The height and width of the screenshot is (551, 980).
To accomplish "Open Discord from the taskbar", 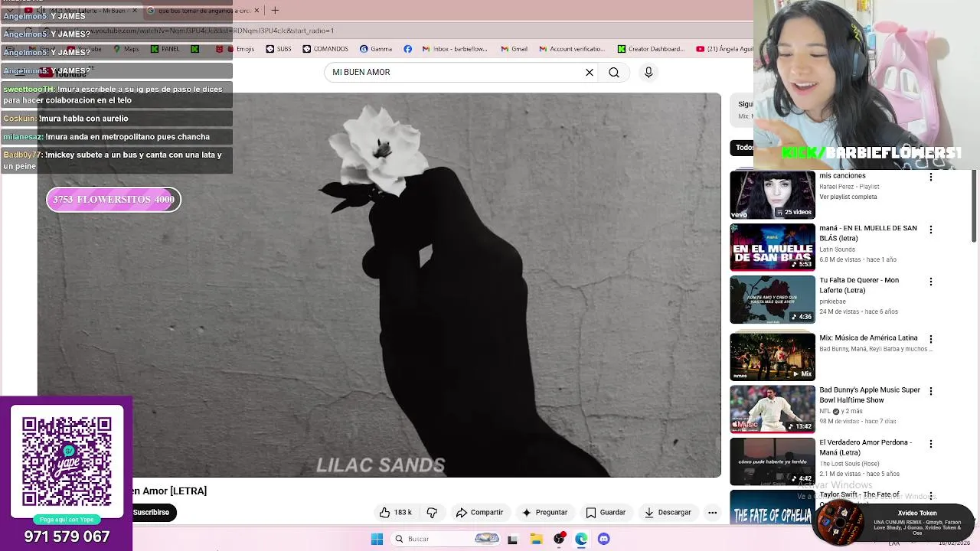I will tap(603, 539).
